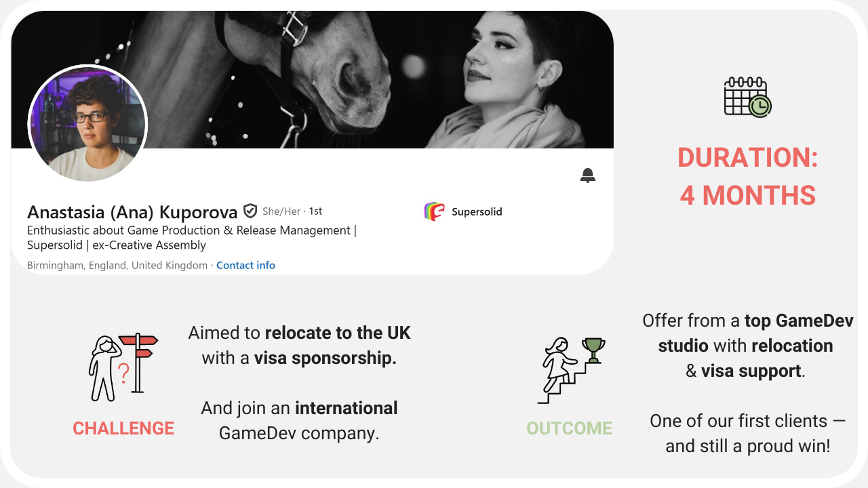Click the 'top GameDev studio' outcome text
This screenshot has width=868, height=488.
click(x=756, y=333)
